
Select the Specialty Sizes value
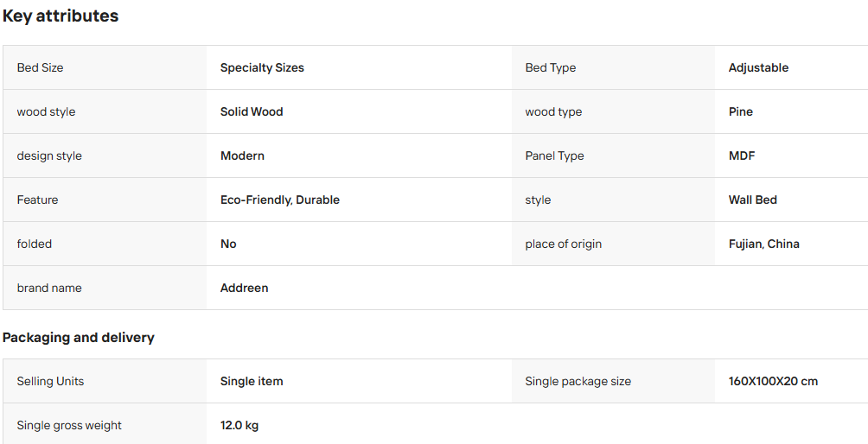click(262, 67)
